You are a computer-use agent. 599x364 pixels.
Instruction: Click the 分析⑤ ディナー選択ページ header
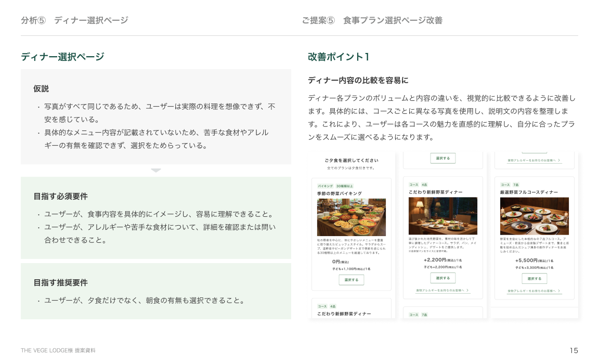[x=74, y=20]
